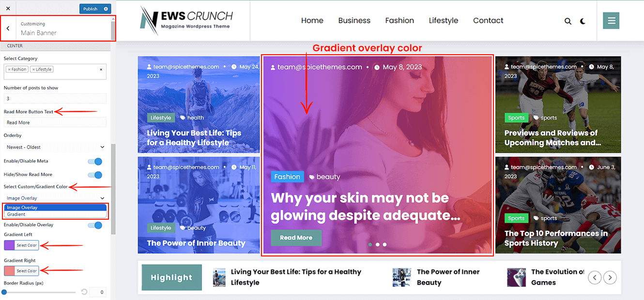Screen dimensions: 644x300
Task: Click the Publish button
Action: (90, 9)
